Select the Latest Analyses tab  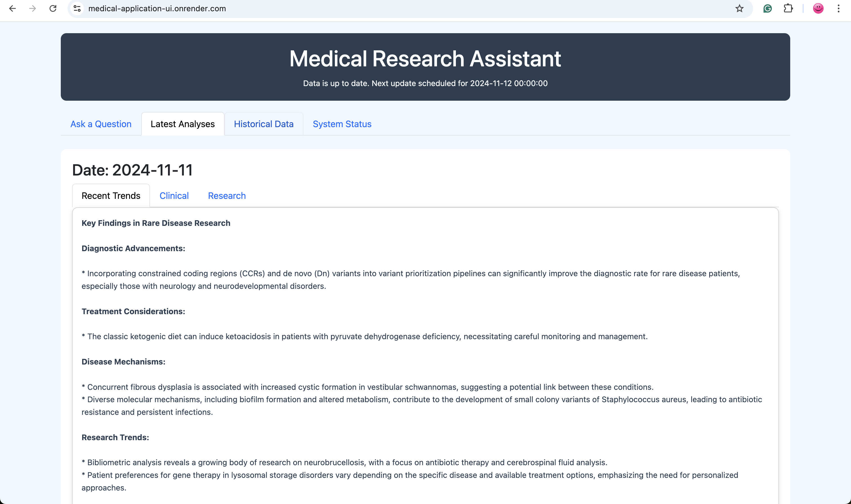(183, 124)
